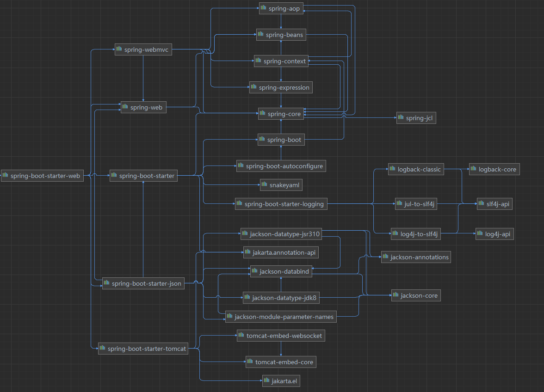Select the jackson-module-parameter-names node

click(280, 317)
